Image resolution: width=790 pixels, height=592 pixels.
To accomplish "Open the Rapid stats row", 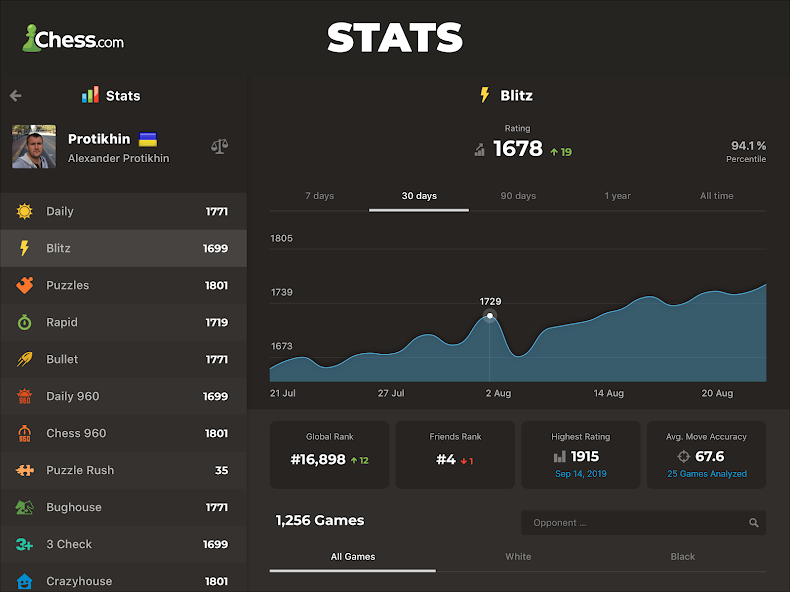I will pos(123,322).
